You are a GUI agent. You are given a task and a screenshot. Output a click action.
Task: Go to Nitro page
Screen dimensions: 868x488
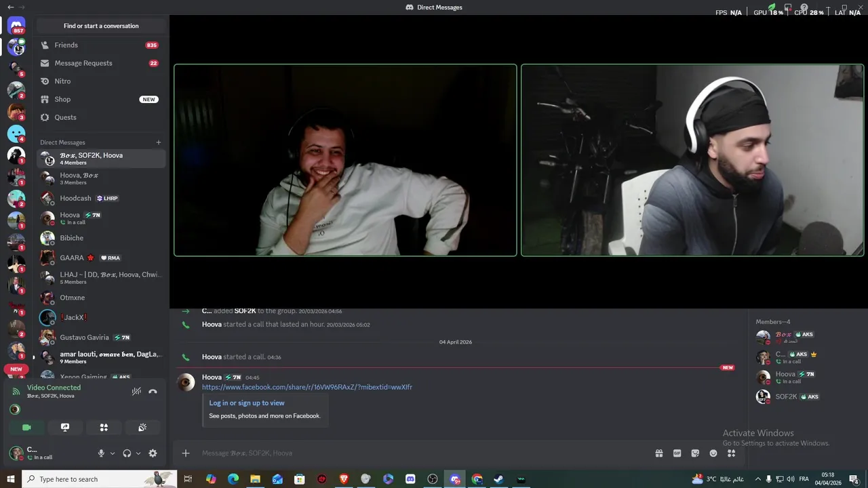coord(101,81)
